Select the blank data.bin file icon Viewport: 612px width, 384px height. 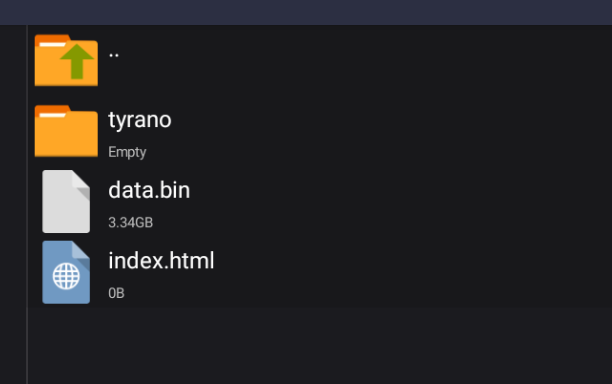click(66, 201)
